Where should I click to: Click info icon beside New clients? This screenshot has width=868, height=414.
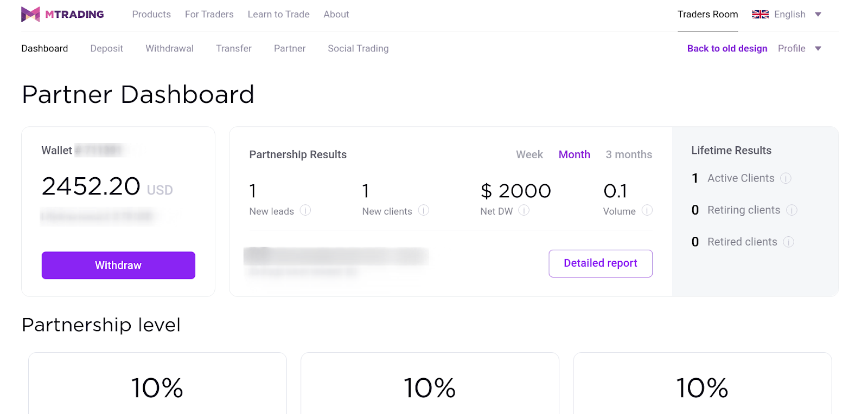click(424, 210)
